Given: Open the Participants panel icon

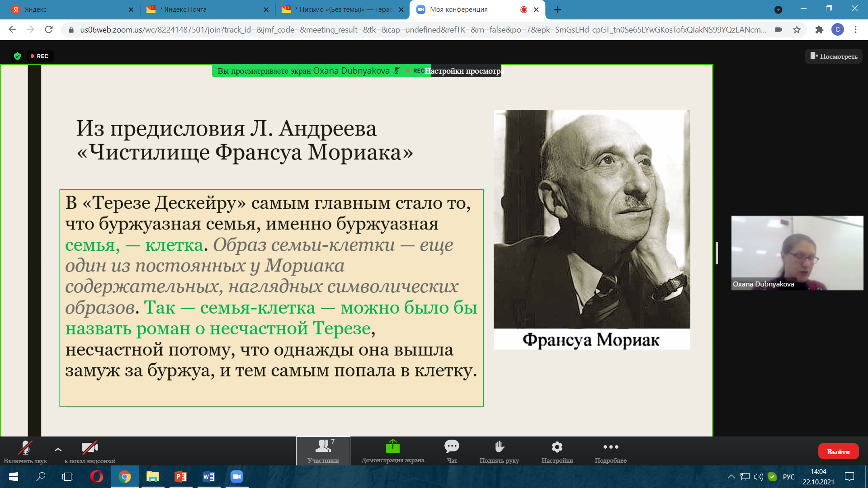Looking at the screenshot, I should (323, 447).
